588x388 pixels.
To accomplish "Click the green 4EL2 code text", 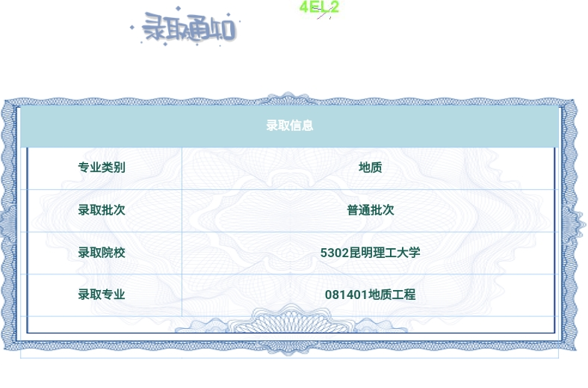I will pyautogui.click(x=319, y=7).
